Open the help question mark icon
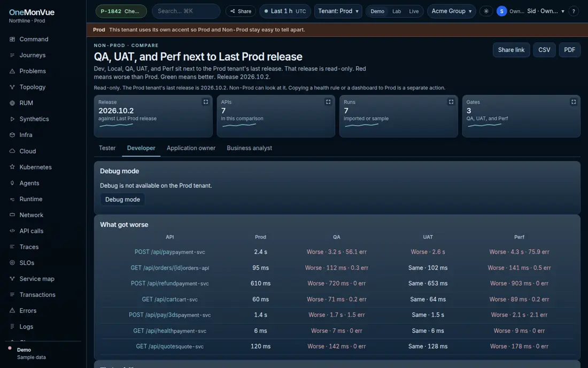Image resolution: width=588 pixels, height=368 pixels. (574, 11)
